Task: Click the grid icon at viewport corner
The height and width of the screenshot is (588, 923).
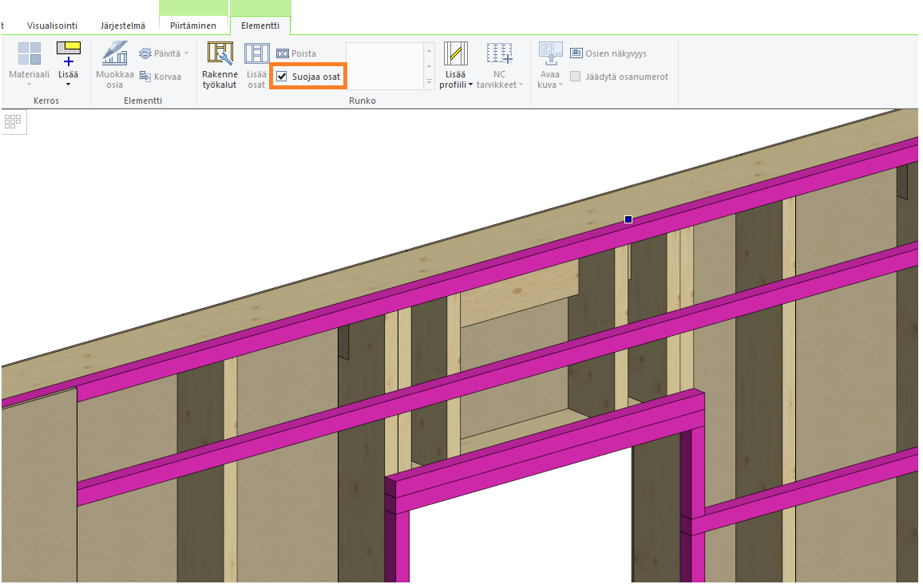Action: (x=13, y=122)
